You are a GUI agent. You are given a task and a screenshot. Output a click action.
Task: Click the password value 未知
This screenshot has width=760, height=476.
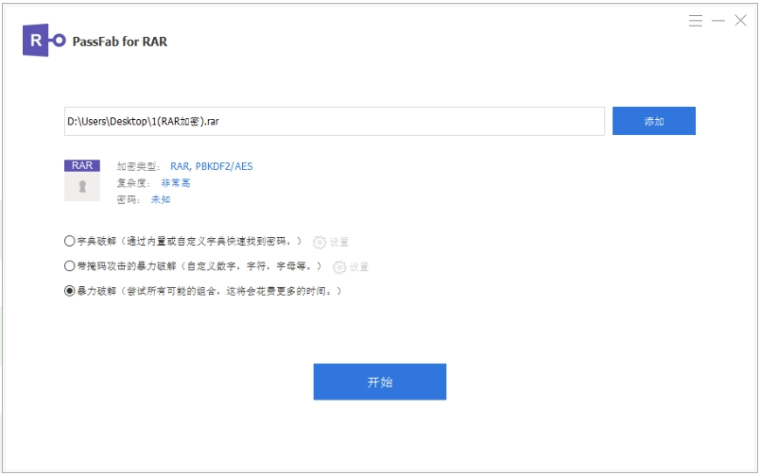tap(160, 199)
